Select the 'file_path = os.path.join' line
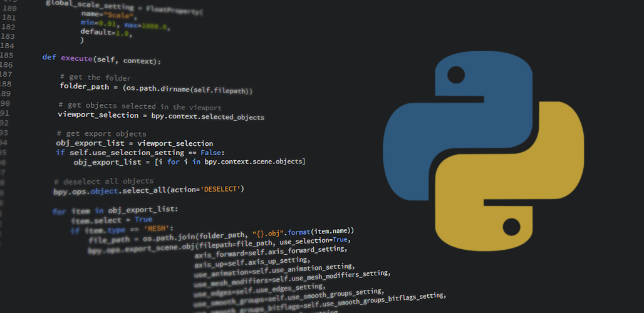The height and width of the screenshot is (313, 644). [221, 235]
